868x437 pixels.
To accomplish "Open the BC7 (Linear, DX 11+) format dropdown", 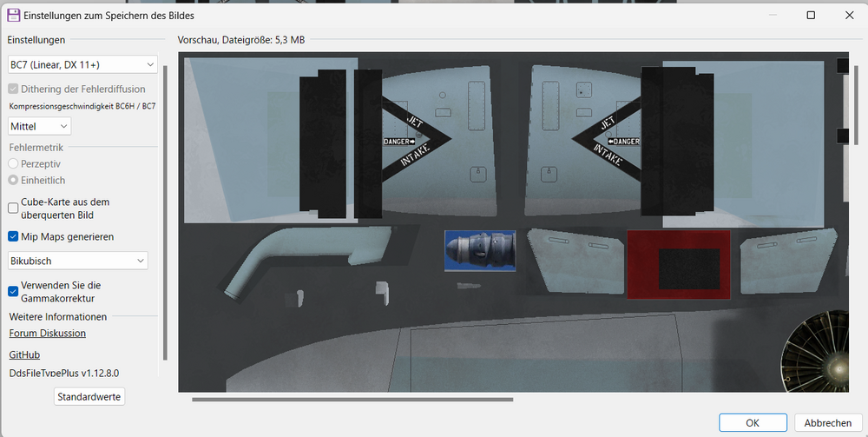I will tap(82, 65).
